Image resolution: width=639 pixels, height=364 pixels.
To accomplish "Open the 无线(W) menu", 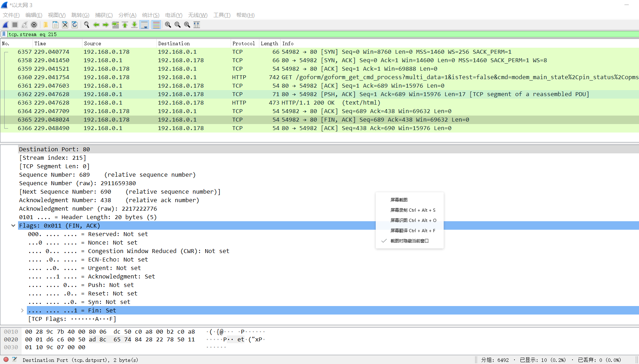I will pyautogui.click(x=198, y=15).
